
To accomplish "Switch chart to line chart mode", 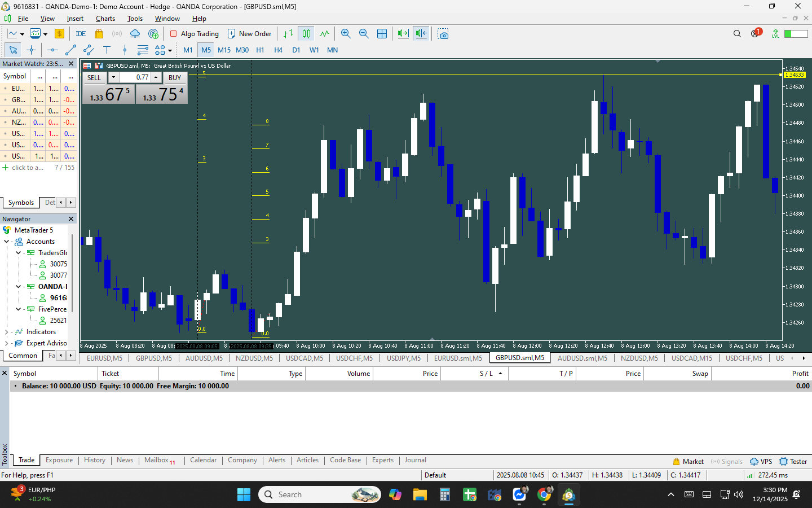I will click(x=324, y=34).
